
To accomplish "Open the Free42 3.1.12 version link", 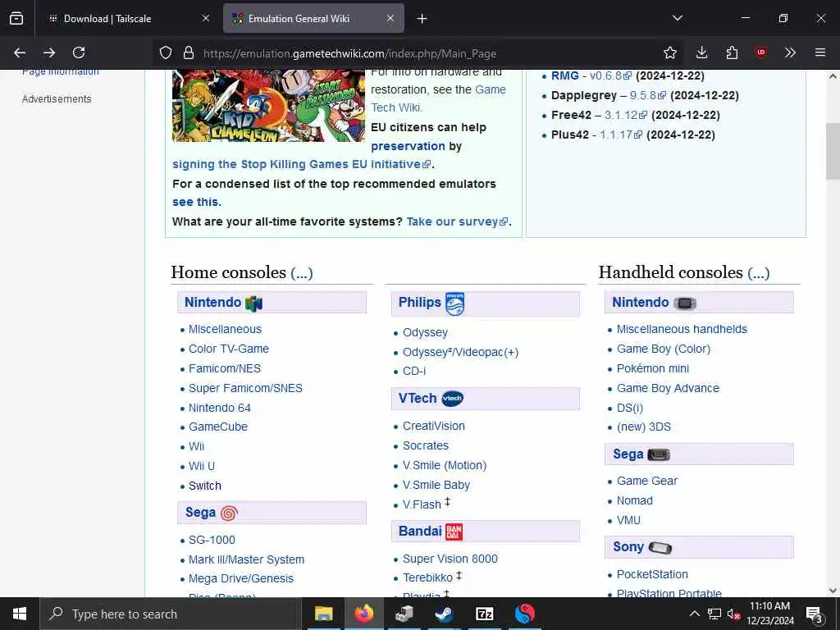I will coord(626,115).
